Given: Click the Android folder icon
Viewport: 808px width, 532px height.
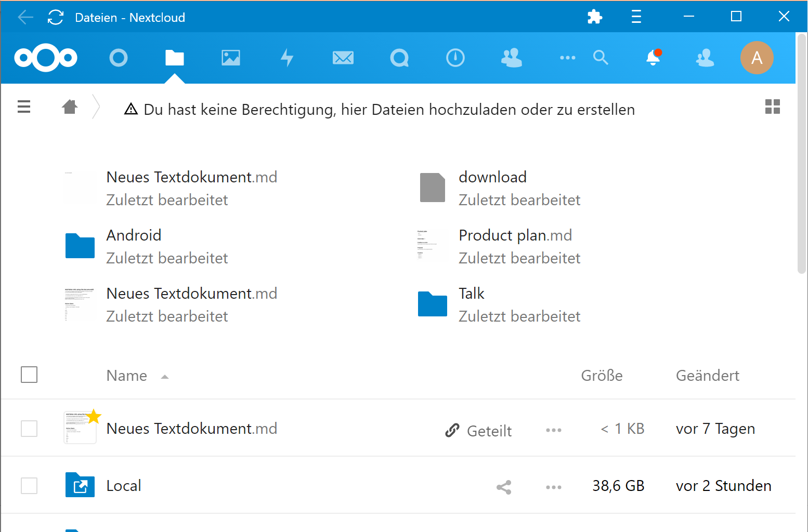Looking at the screenshot, I should pyautogui.click(x=80, y=246).
